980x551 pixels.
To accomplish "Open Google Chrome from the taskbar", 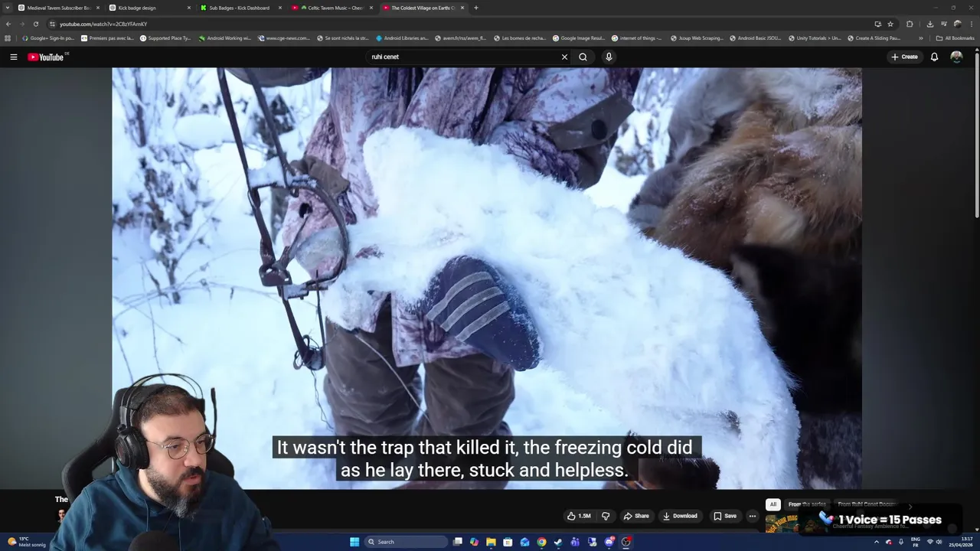I will tap(541, 542).
